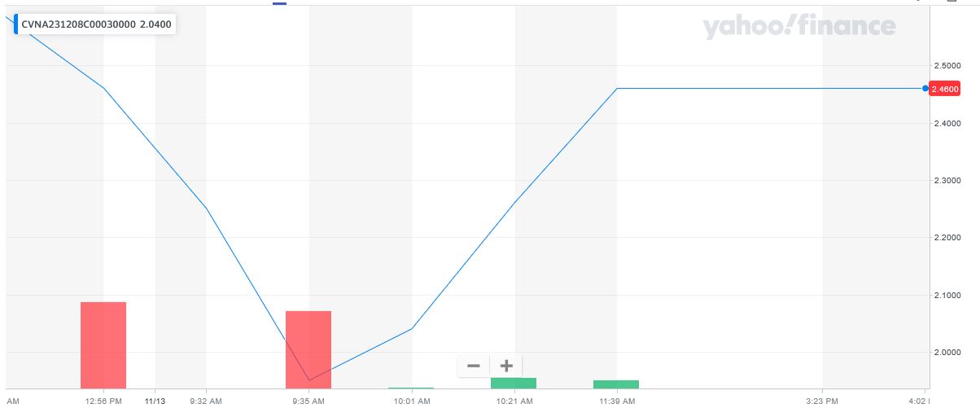
Task: Click the 2.0000 price axis label
Action: [948, 353]
